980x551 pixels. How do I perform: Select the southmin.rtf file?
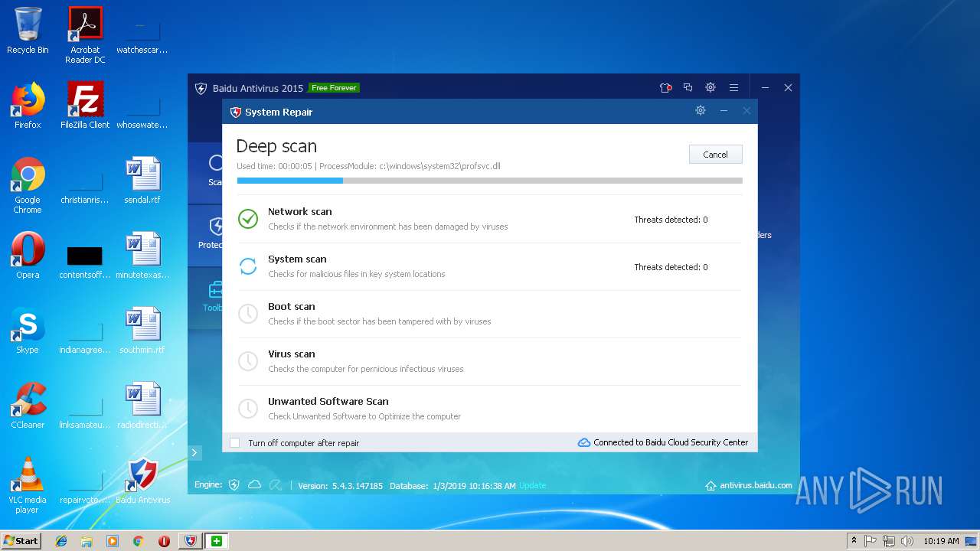(142, 331)
